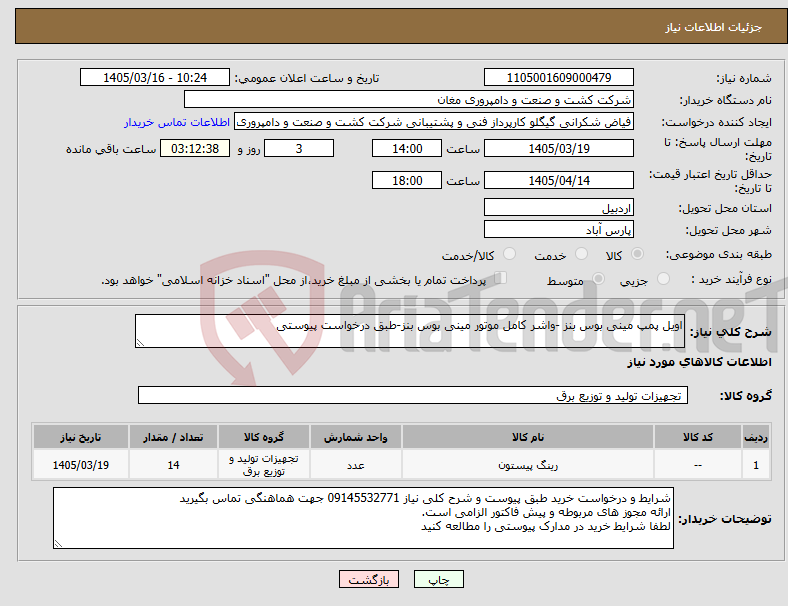Click the تعداد / مقدار column header
Image resolution: width=788 pixels, height=606 pixels.
(173, 437)
